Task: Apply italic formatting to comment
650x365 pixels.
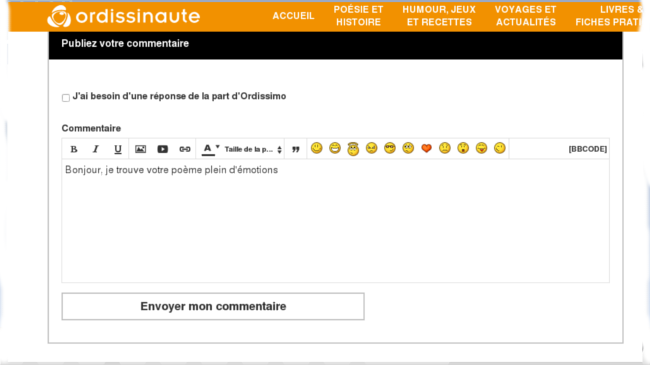Action: click(x=96, y=149)
